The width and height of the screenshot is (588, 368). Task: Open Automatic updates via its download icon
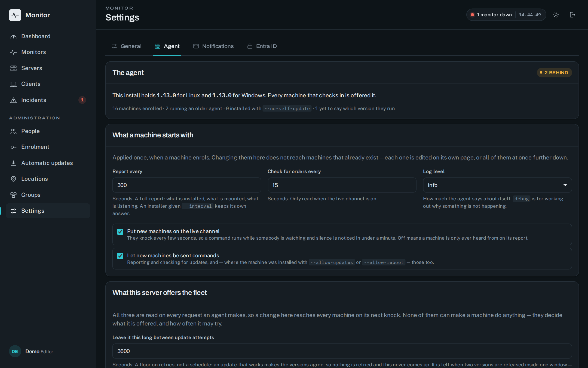pos(13,163)
